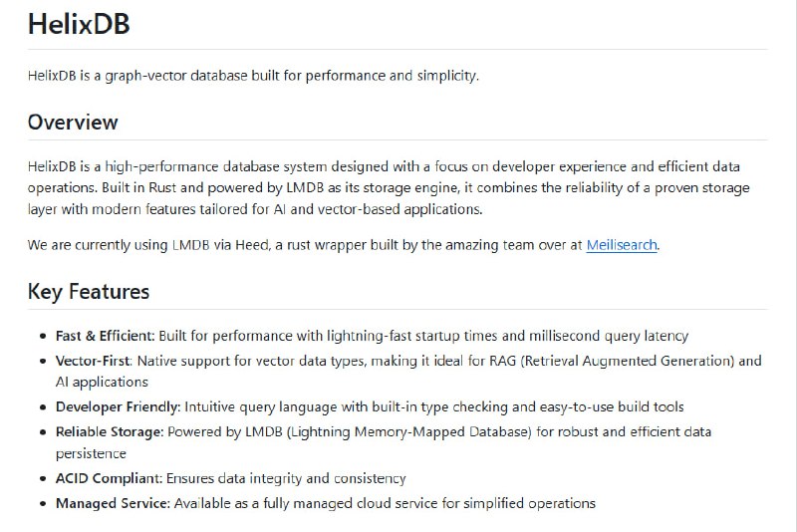Click the bold "Managed Service" label
797x532 pixels.
tap(113, 503)
